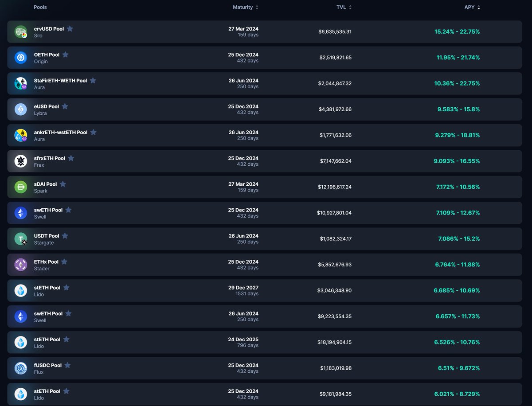Click the sDAI Pool Spark token icon

21,187
